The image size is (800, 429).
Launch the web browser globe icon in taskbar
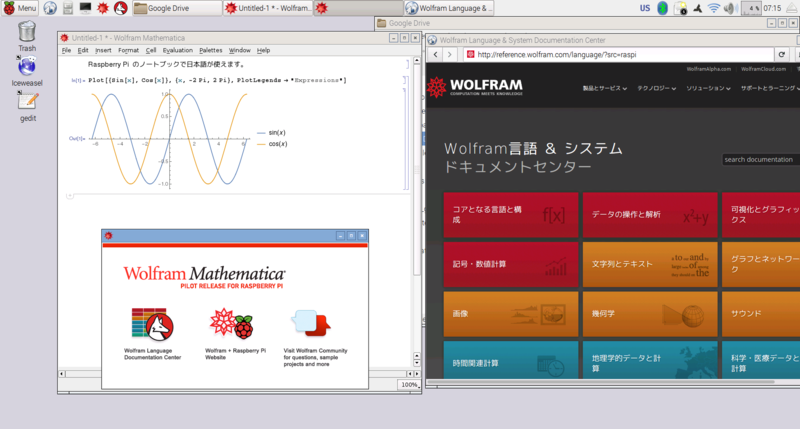click(x=49, y=8)
